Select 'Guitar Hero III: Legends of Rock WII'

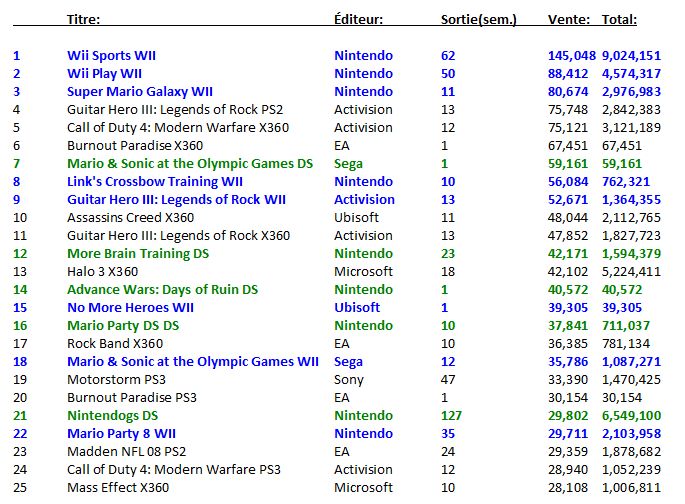click(176, 200)
